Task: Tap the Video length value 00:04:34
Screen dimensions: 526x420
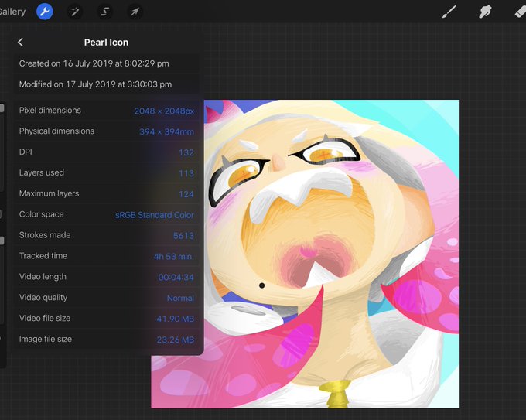Action: (x=176, y=277)
